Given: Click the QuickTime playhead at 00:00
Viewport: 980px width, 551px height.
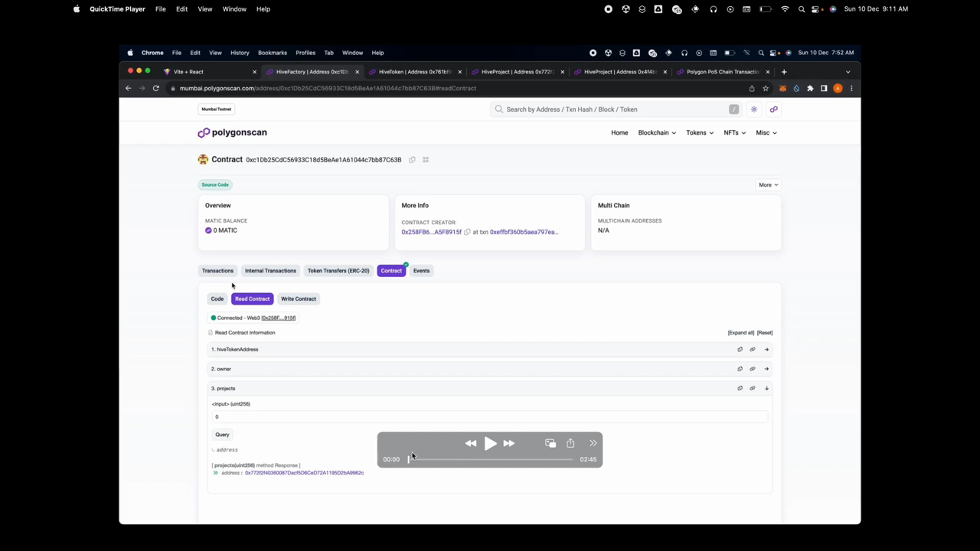Looking at the screenshot, I should click(x=409, y=459).
